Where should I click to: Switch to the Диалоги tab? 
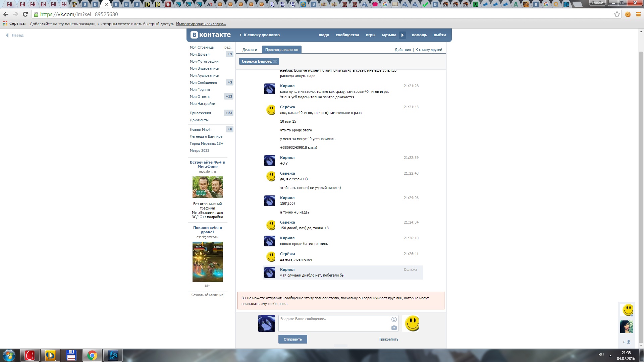click(250, 50)
